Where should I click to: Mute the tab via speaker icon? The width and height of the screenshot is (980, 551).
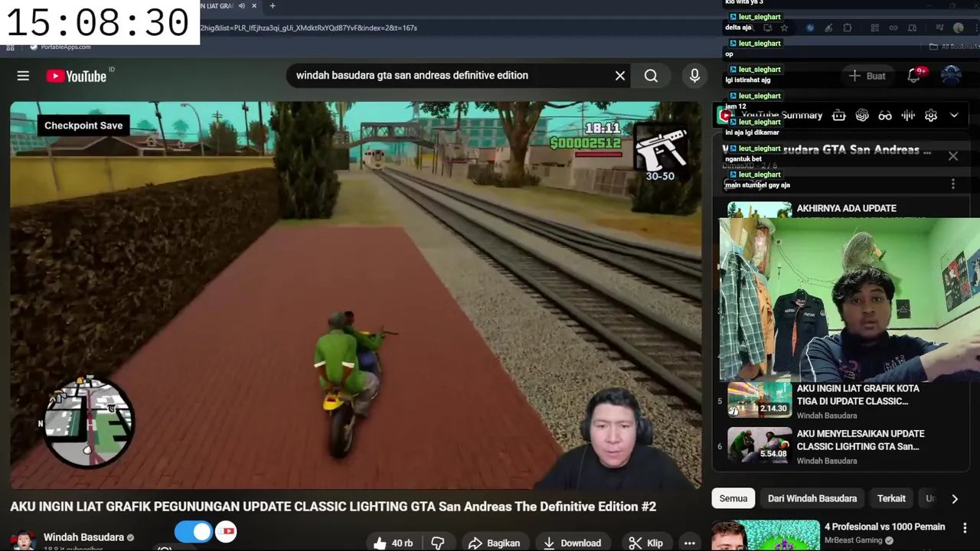point(242,6)
